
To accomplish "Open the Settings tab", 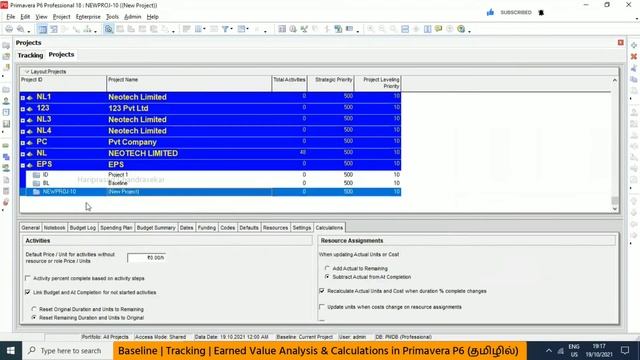I will coord(302,227).
